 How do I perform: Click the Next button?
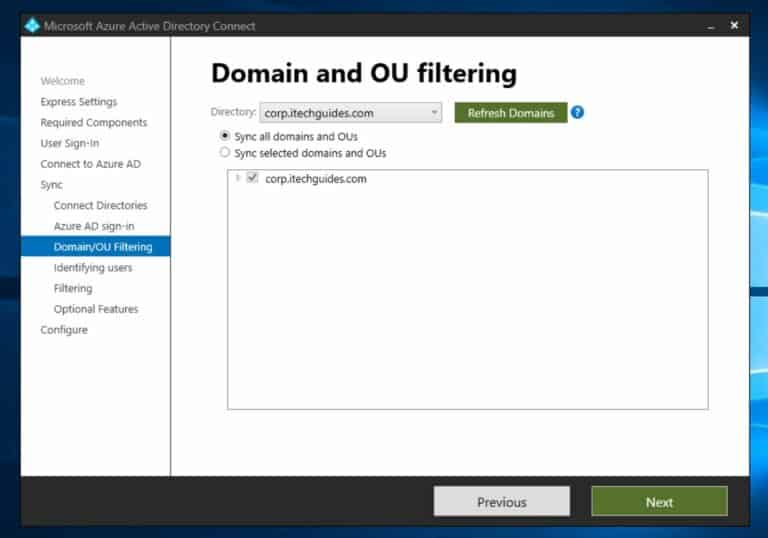659,501
